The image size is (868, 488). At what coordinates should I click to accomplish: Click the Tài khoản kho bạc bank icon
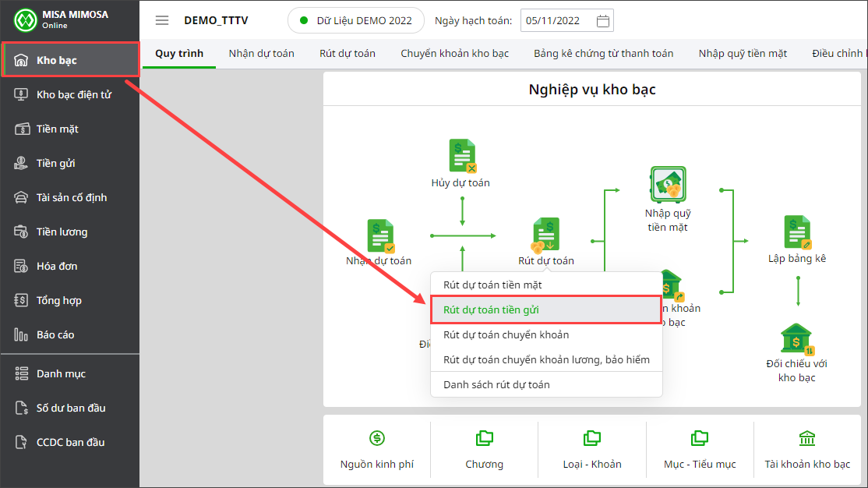pos(807,438)
